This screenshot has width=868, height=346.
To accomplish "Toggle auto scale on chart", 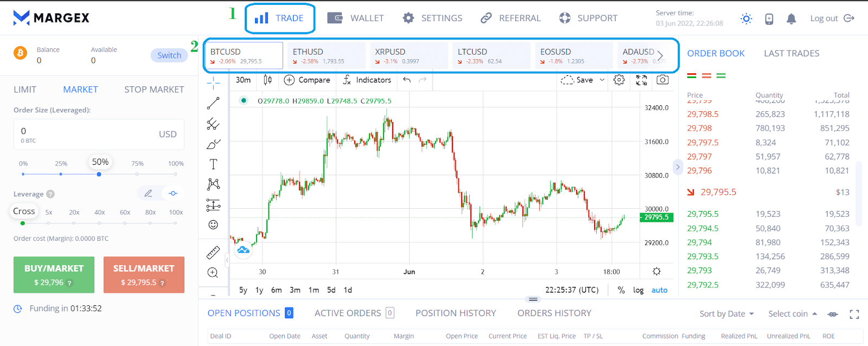I will coord(660,290).
